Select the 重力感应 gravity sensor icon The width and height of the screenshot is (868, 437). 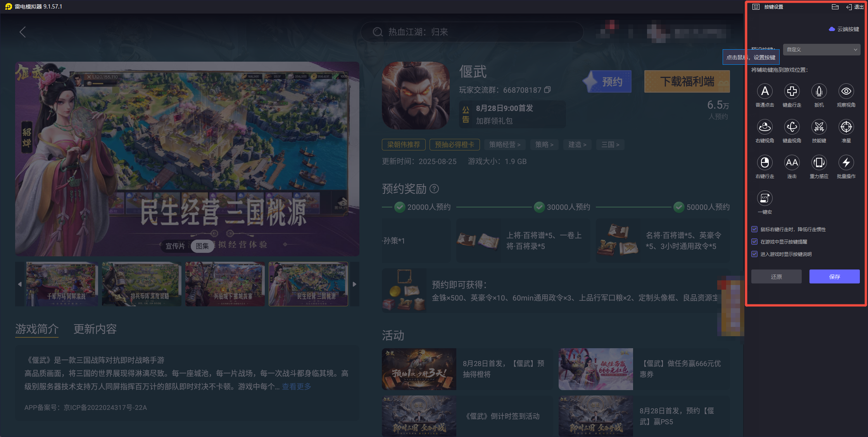(x=819, y=163)
